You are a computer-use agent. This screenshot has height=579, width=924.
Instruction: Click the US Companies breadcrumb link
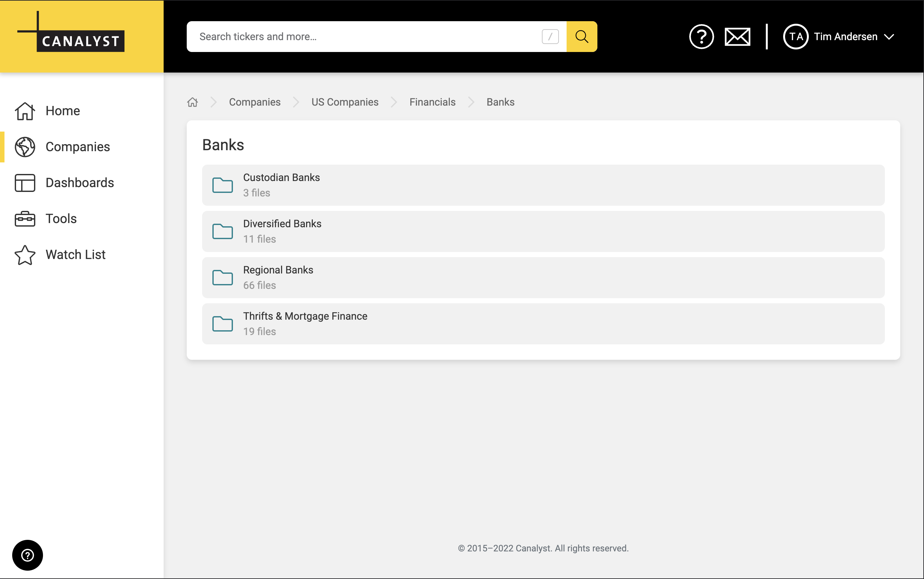point(345,102)
